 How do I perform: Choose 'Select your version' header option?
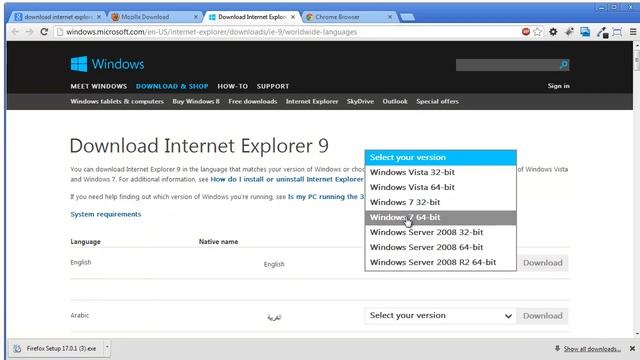[x=440, y=157]
